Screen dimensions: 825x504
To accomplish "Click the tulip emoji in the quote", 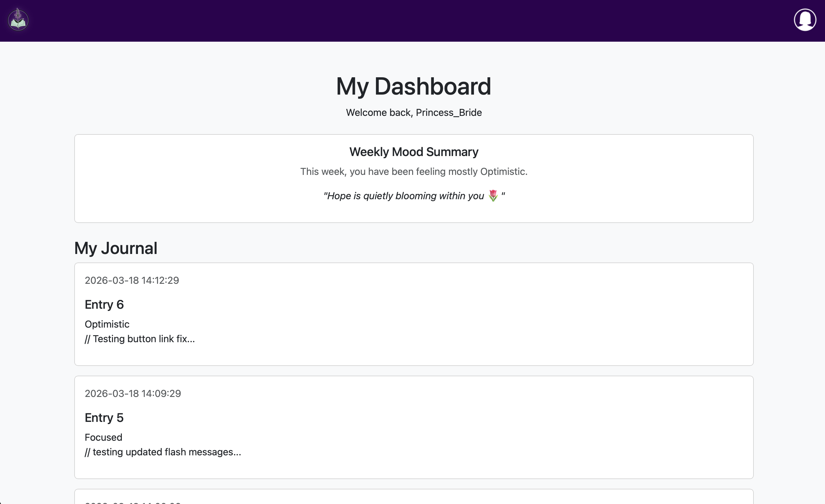I will pyautogui.click(x=493, y=196).
